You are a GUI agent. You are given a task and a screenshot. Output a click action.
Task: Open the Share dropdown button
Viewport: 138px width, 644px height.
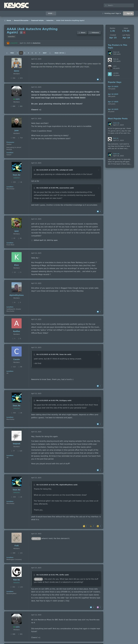(x=82, y=33)
